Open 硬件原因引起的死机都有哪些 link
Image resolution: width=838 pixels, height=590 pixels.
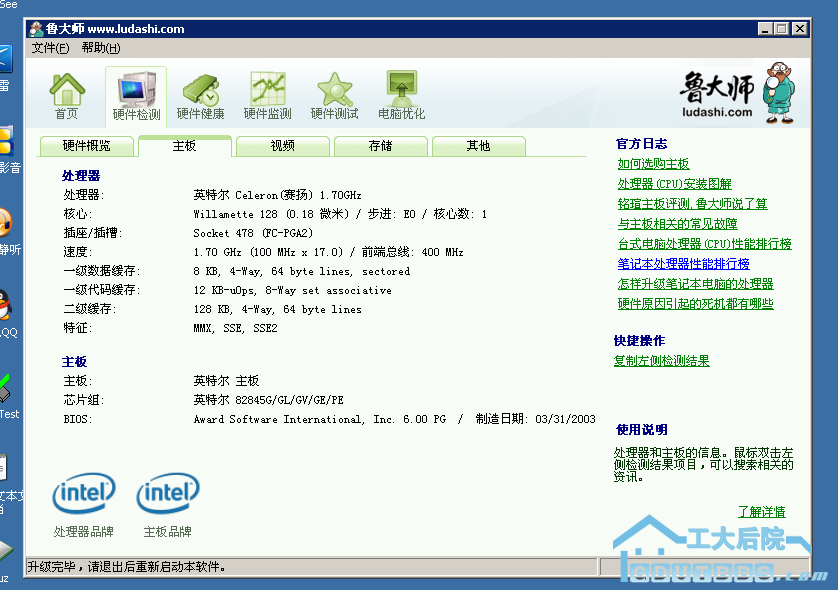pos(695,304)
